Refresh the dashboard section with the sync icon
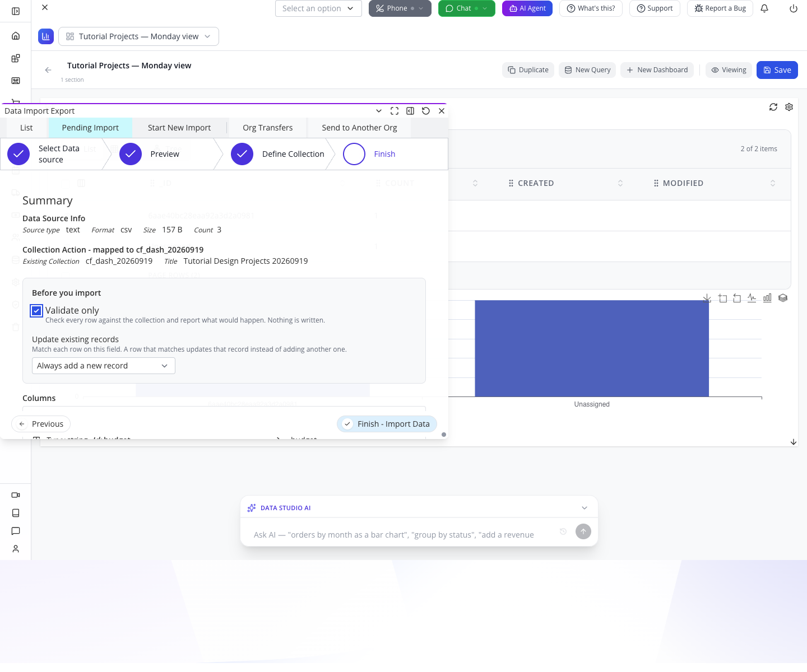Screen dimensions: 807x672 pos(773,107)
